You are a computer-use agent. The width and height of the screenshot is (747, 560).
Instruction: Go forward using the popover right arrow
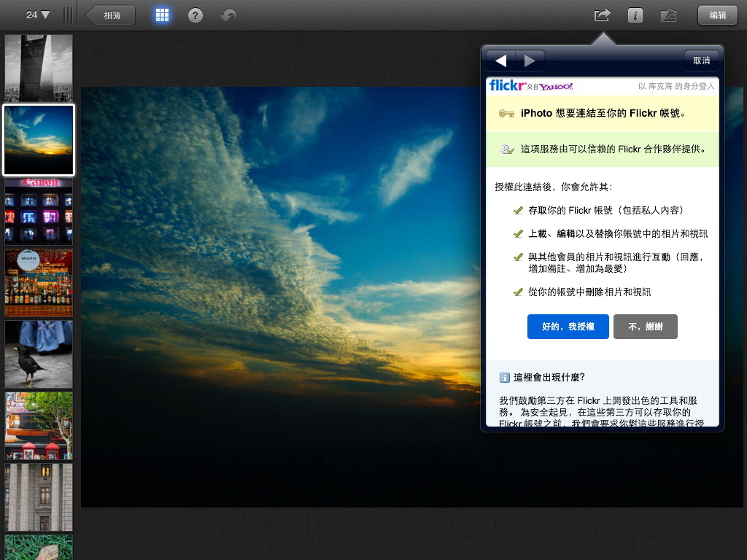529,60
